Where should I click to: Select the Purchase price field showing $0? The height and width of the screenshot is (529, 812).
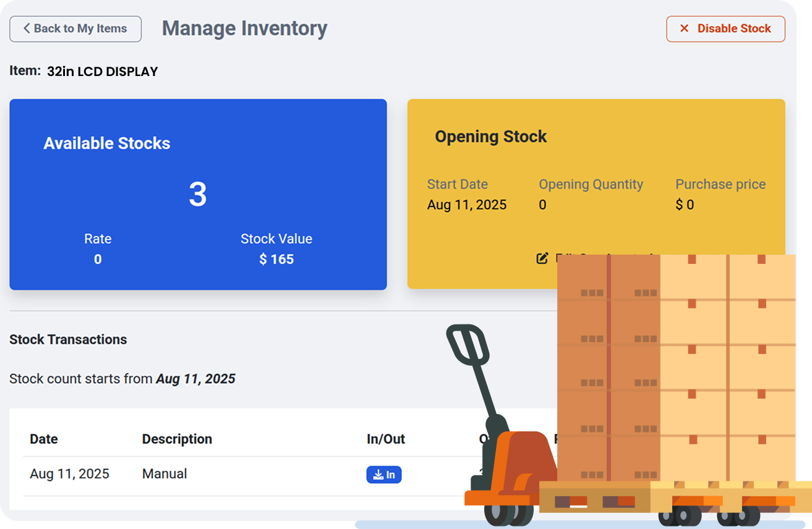pos(686,205)
